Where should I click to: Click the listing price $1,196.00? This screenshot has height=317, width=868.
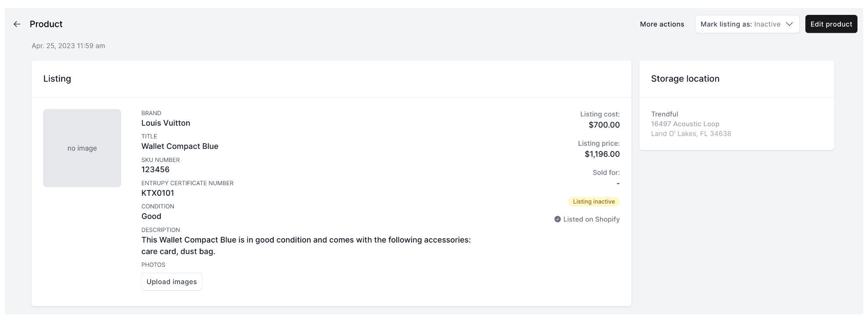click(x=602, y=154)
